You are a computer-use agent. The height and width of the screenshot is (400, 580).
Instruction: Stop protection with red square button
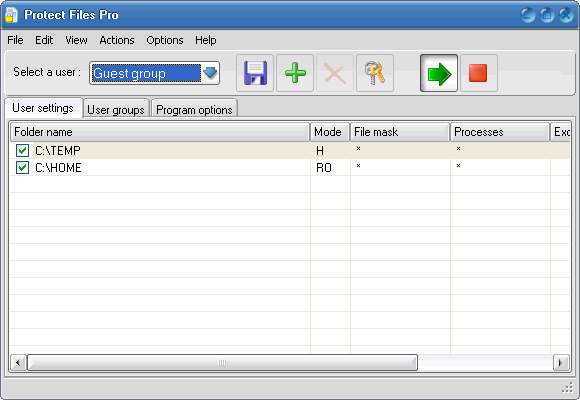(x=479, y=73)
